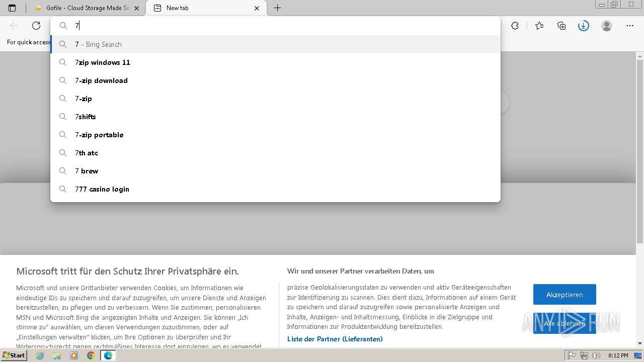Choose '7-zip portable' suggestion

[275, 135]
